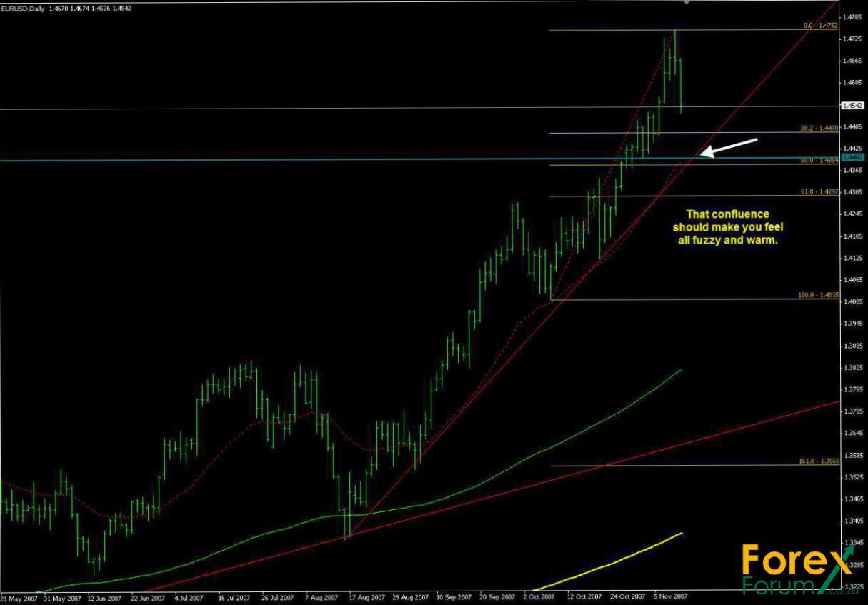The height and width of the screenshot is (605, 868).
Task: Click the Fibonacci 100.0 - 1.4015 level label
Action: 817,296
